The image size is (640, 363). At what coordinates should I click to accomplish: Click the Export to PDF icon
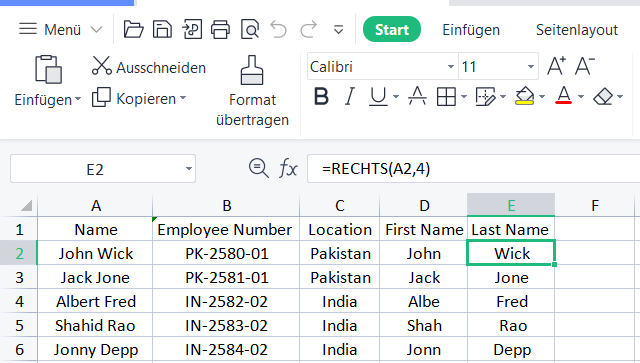click(x=191, y=29)
